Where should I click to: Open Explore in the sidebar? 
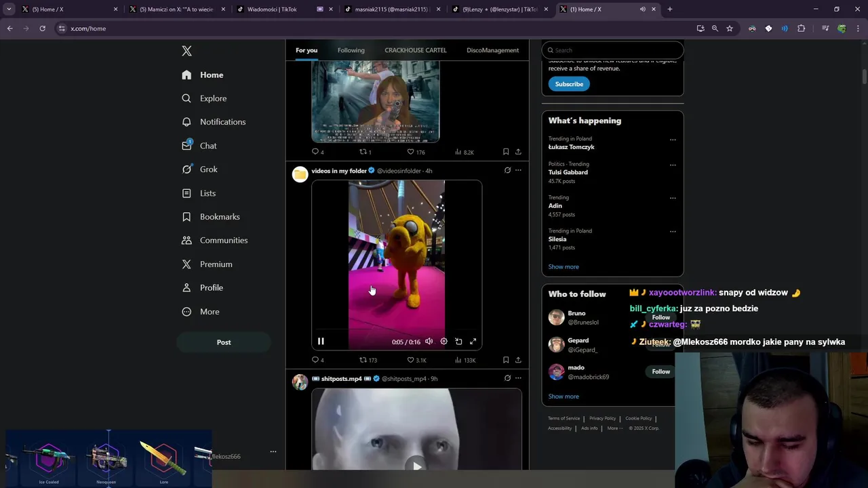(x=204, y=98)
